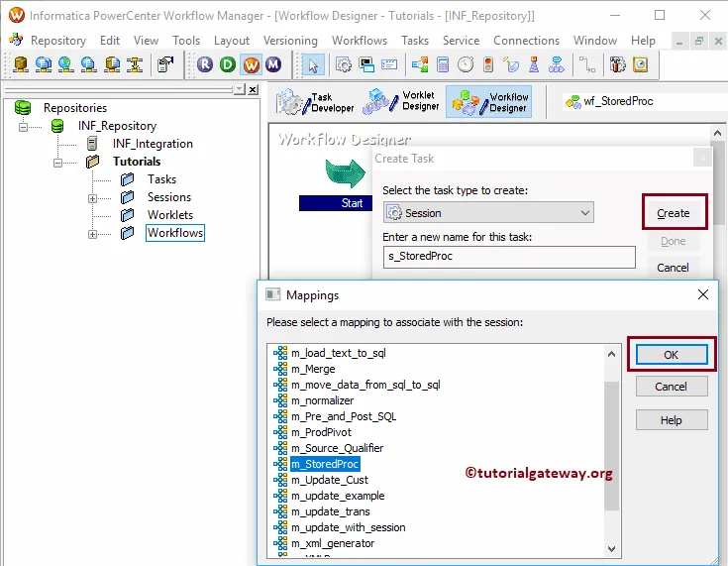Open the Edit menu
The width and height of the screenshot is (728, 566).
click(x=110, y=41)
